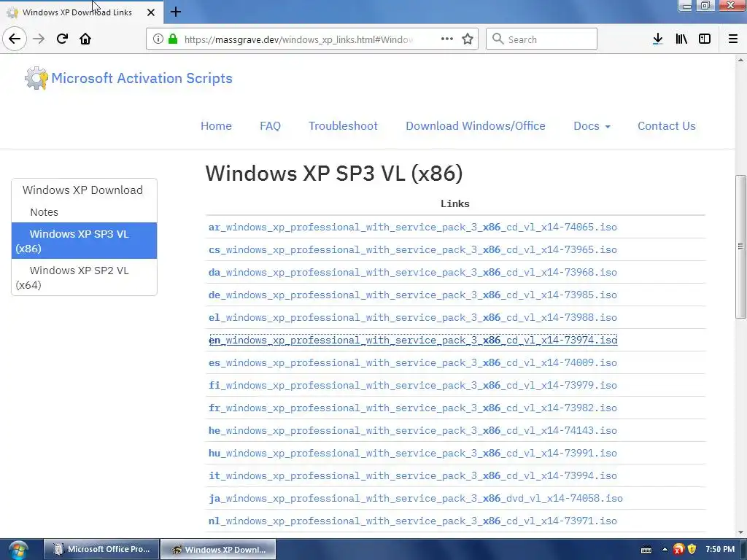Open the page actions three-dot menu
The height and width of the screenshot is (560, 747).
(x=447, y=39)
